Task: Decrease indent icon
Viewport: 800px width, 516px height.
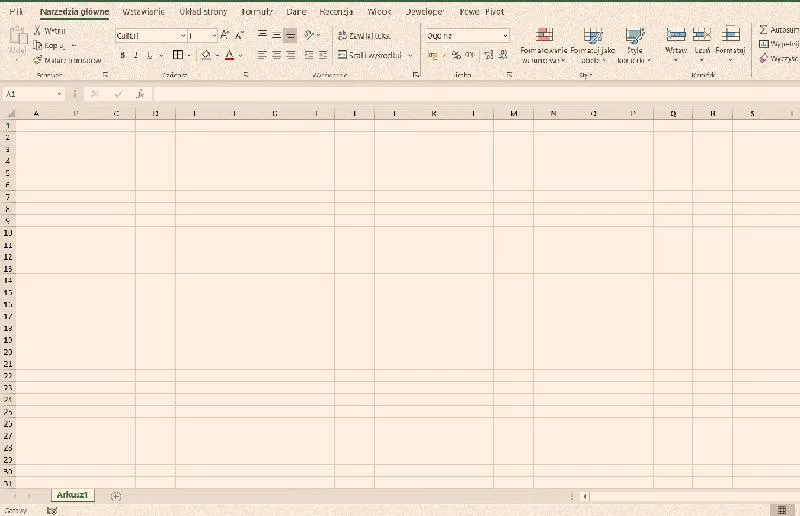Action: point(309,55)
